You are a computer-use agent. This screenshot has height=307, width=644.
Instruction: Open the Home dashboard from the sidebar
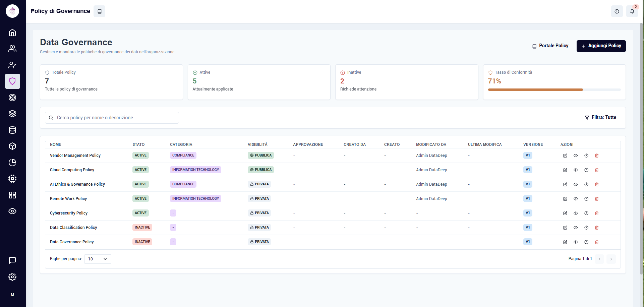pyautogui.click(x=12, y=33)
